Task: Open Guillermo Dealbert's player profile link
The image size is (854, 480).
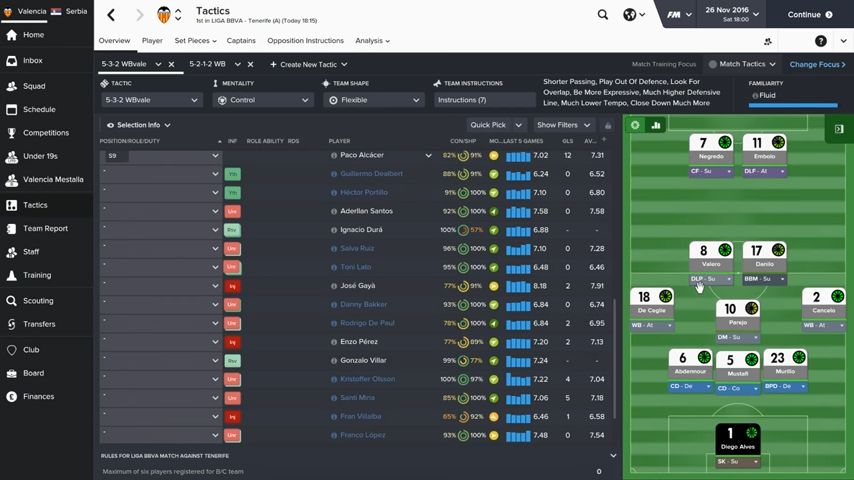Action: click(371, 174)
